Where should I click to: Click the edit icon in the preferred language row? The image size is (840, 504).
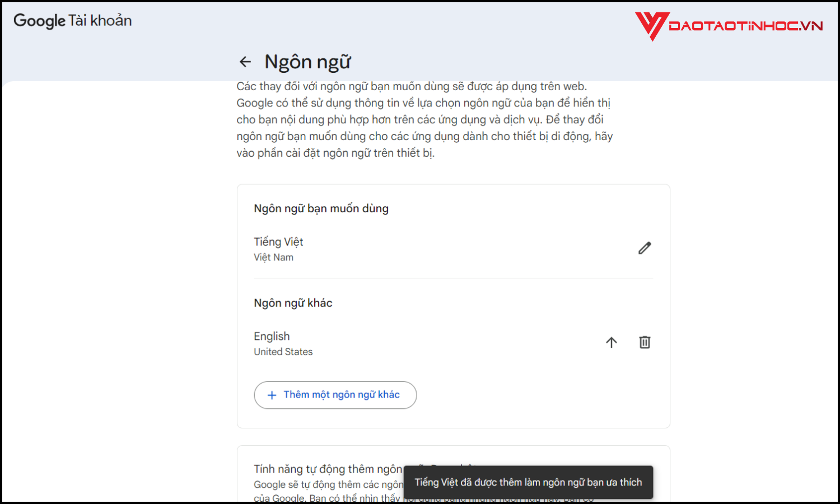pyautogui.click(x=645, y=248)
